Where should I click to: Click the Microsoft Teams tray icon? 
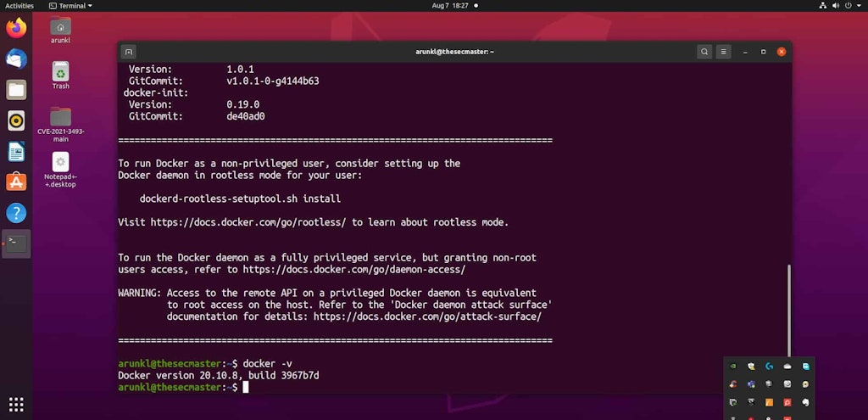click(x=751, y=384)
